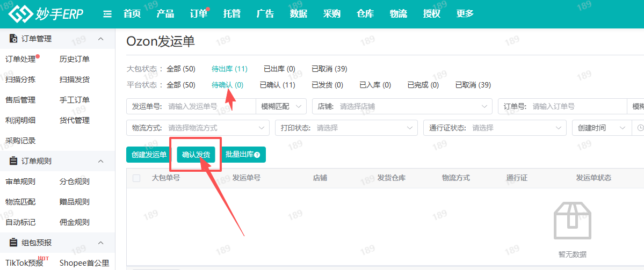Filter 平台状态 by 待确认 (0)

pos(228,85)
